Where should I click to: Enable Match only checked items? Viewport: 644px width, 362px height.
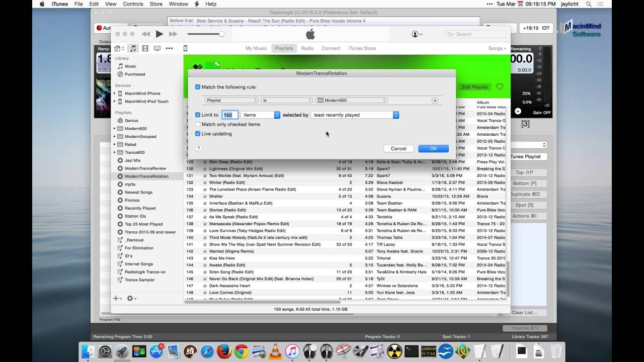pyautogui.click(x=198, y=124)
